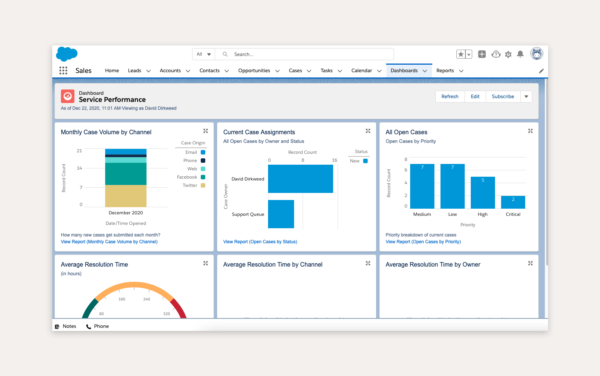Open the Reports tab

pos(445,71)
